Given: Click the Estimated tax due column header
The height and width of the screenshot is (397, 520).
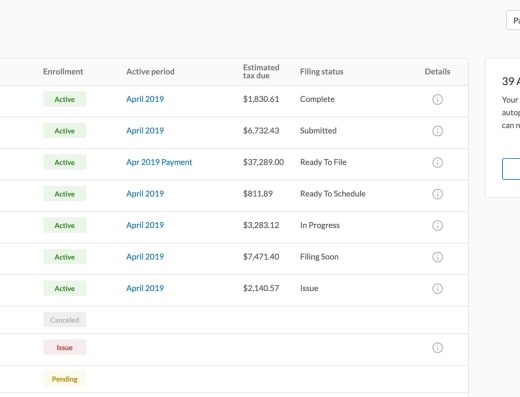Looking at the screenshot, I should click(261, 71).
